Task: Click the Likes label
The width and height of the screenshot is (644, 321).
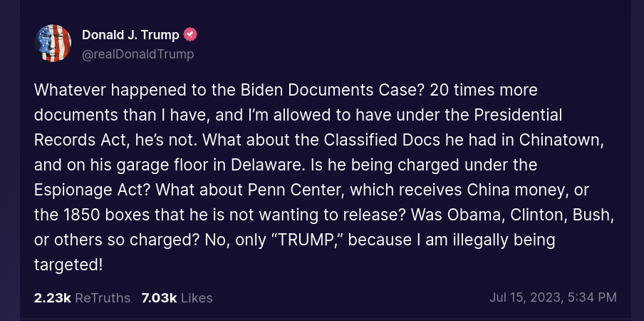Action: click(x=197, y=298)
